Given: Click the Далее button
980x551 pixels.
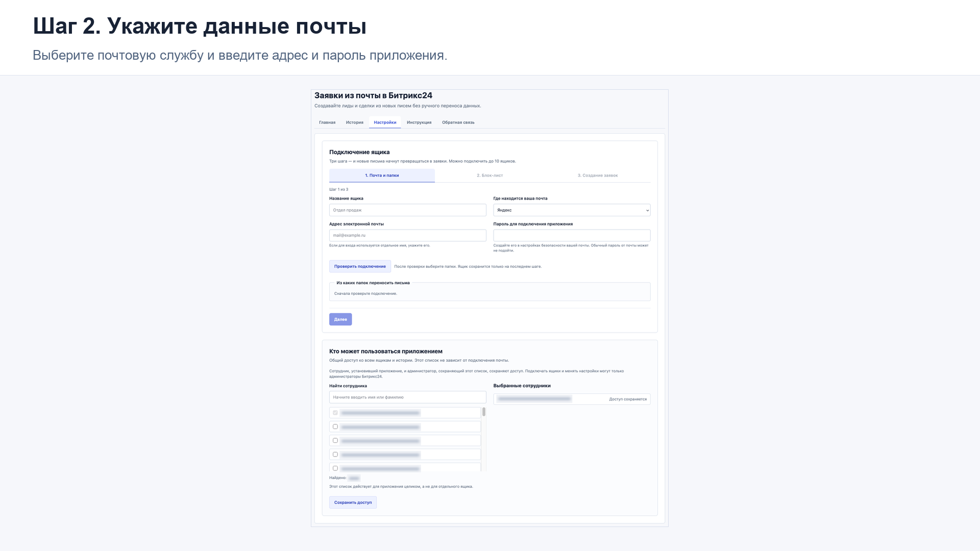Looking at the screenshot, I should 340,319.
